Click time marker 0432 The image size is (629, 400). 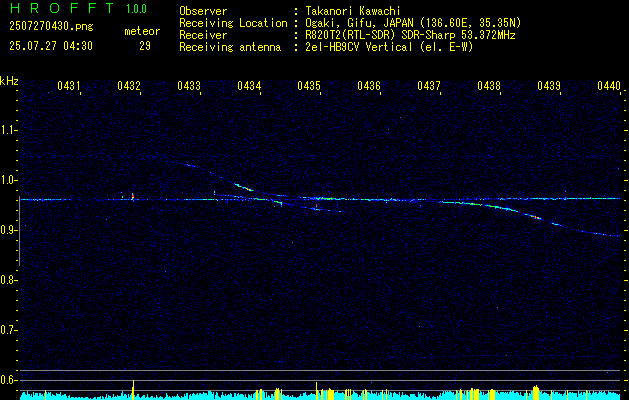(x=129, y=86)
